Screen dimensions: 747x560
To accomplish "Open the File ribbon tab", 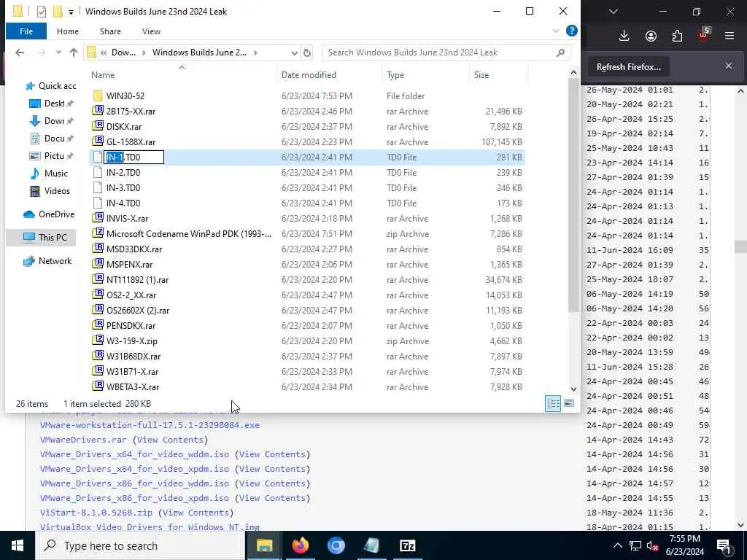I will [26, 31].
